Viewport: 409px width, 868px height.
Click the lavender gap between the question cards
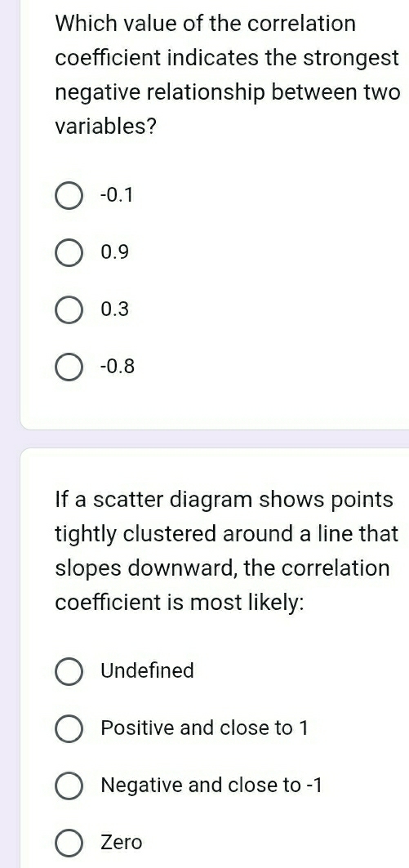coord(215,438)
